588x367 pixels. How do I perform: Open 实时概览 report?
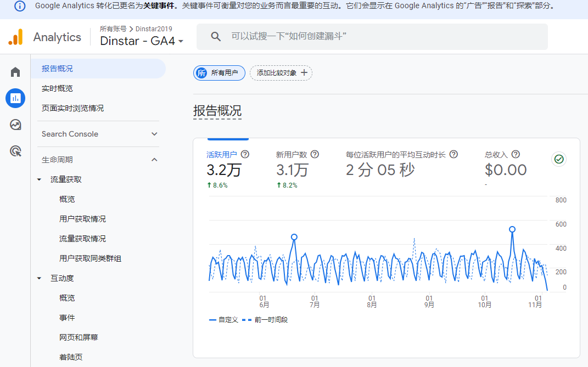(57, 88)
